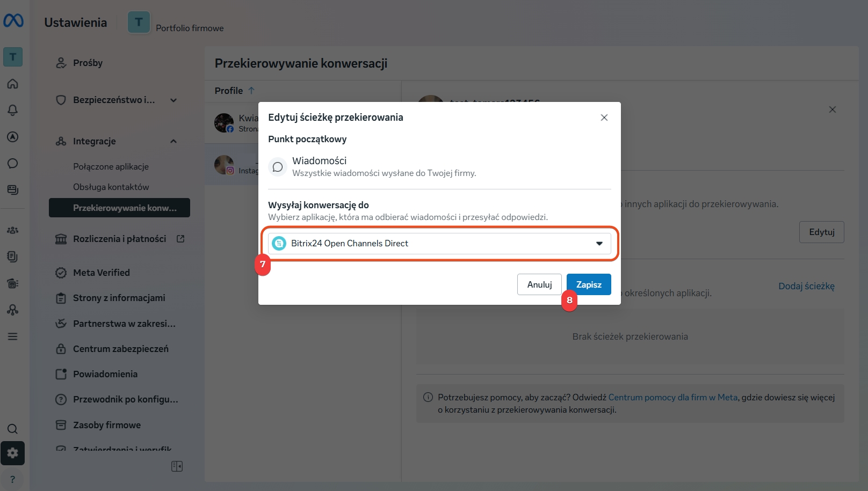
Task: Open notifications bell in left rail
Action: click(13, 110)
